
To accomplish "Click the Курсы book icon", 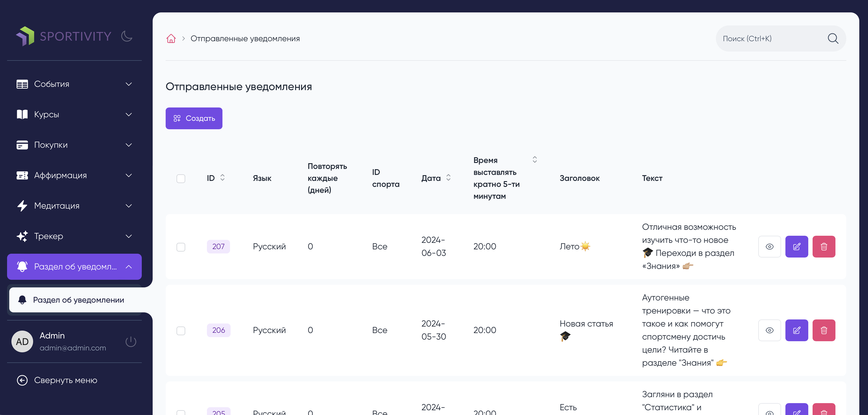I will [x=22, y=114].
